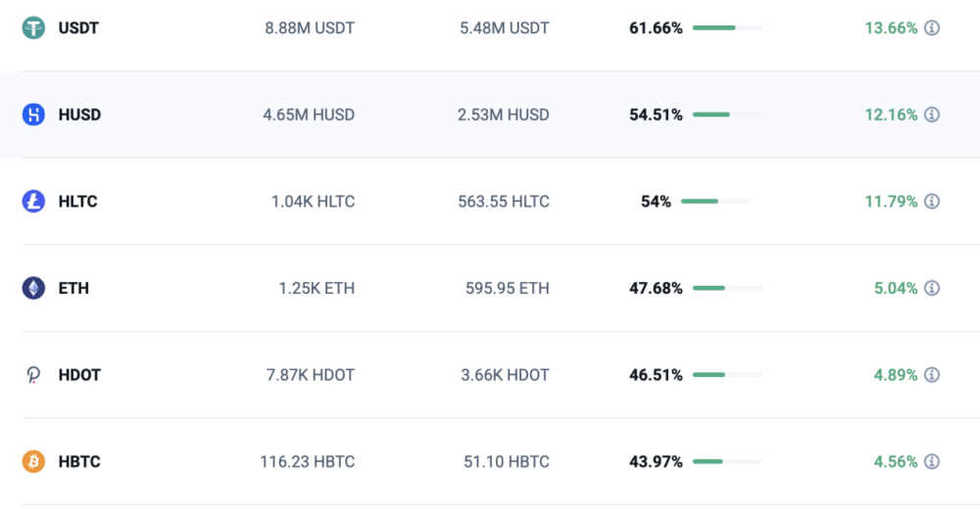Click the HDOT Polkadot icon
Image resolution: width=980 pixels, height=517 pixels.
tap(33, 375)
